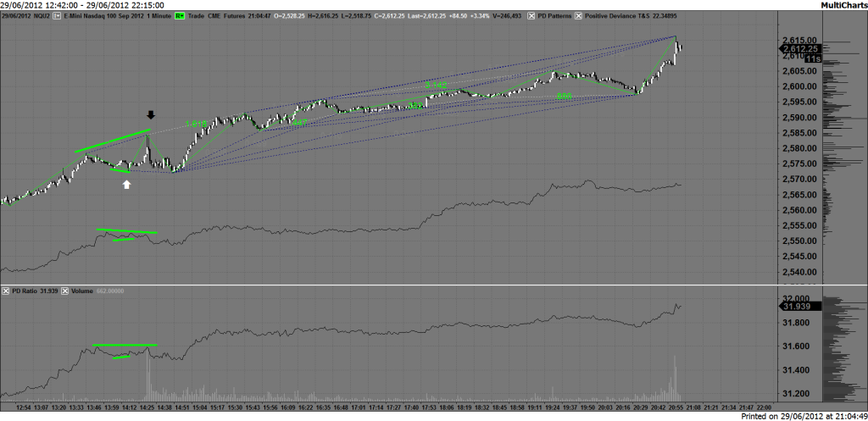Open the 1 Minute resolution selector
Screen dimensions: 868x421
156,15
